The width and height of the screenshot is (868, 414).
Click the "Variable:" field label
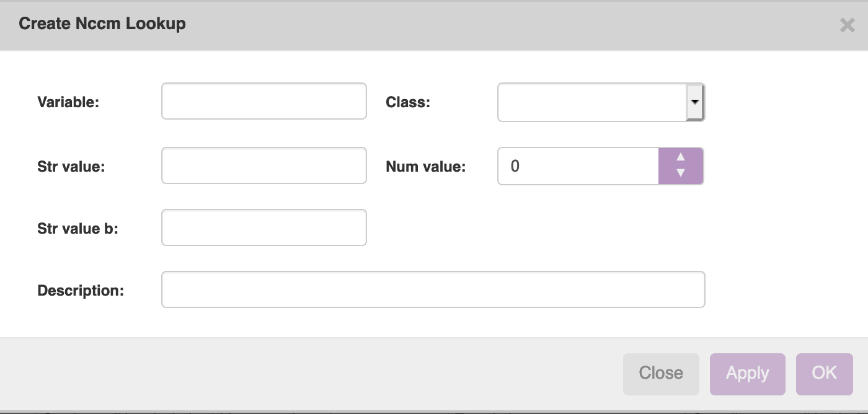click(x=68, y=102)
